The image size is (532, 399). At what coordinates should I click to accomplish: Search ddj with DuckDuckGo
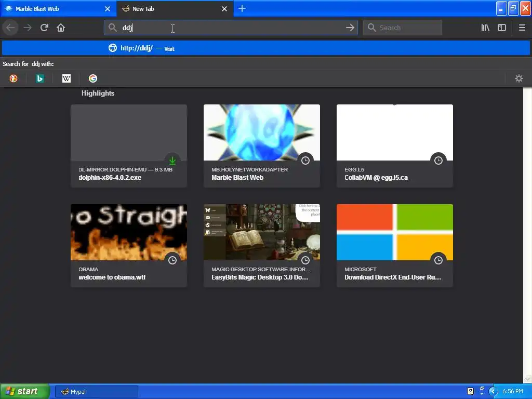pos(14,79)
